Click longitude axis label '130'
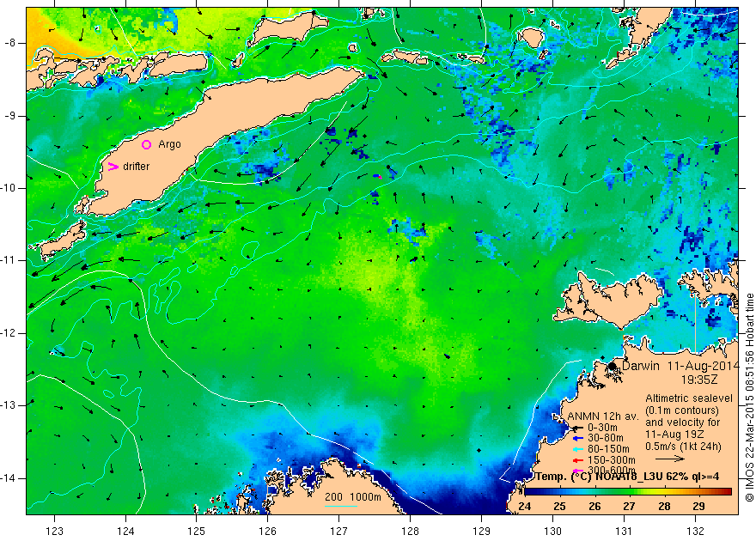 click(552, 531)
